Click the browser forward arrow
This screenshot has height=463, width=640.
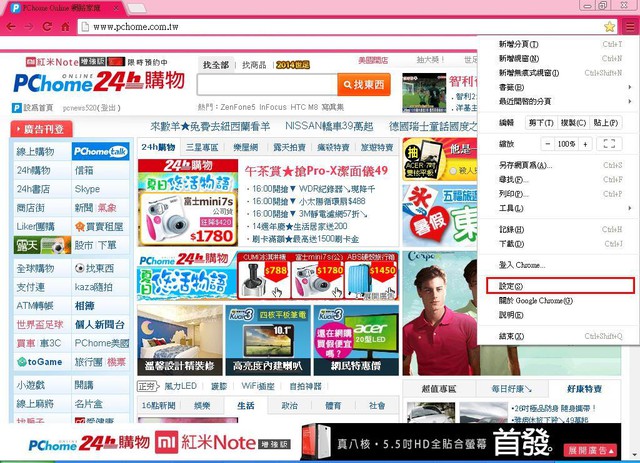coord(29,27)
